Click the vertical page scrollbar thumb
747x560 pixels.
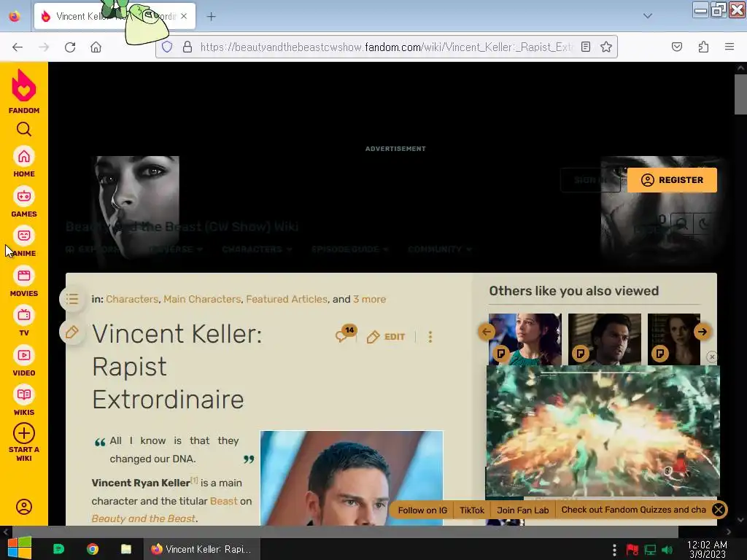pyautogui.click(x=740, y=94)
